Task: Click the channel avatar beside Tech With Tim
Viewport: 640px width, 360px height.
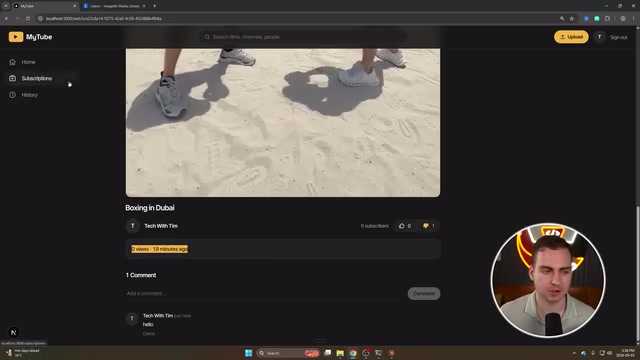Action: (133, 226)
